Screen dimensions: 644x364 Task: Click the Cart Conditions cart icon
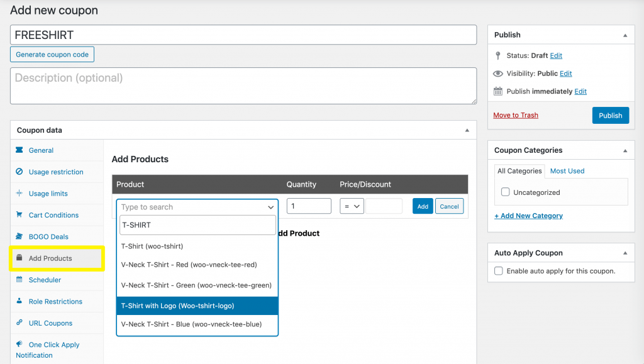(x=19, y=215)
